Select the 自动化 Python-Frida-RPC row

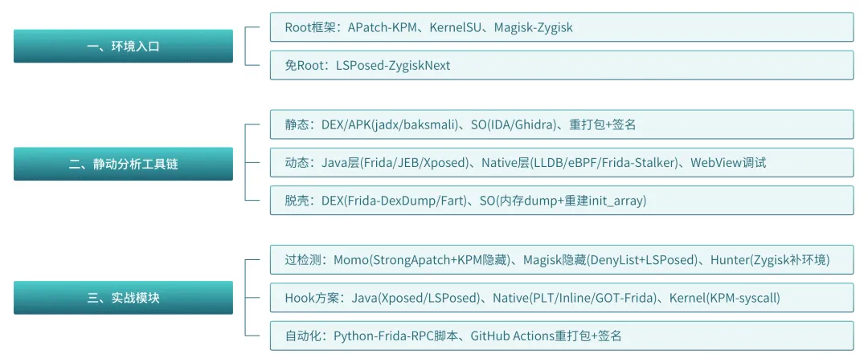(x=561, y=336)
